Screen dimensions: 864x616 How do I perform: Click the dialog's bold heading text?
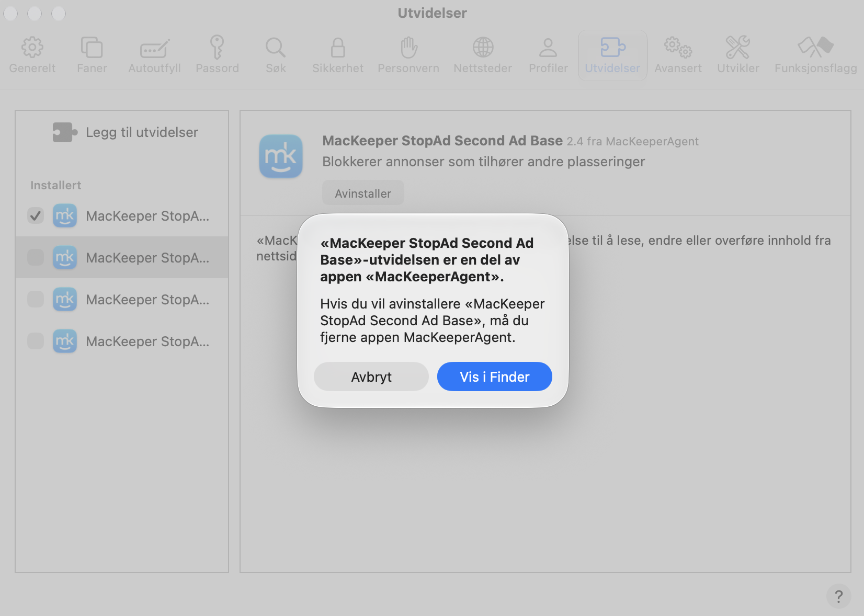click(427, 260)
